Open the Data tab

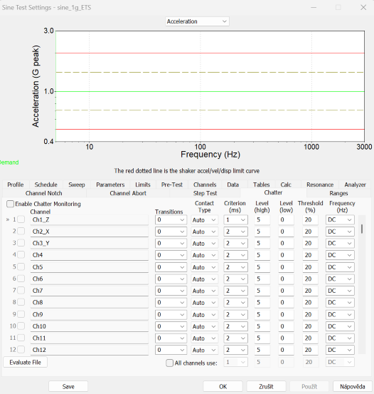pyautogui.click(x=233, y=185)
